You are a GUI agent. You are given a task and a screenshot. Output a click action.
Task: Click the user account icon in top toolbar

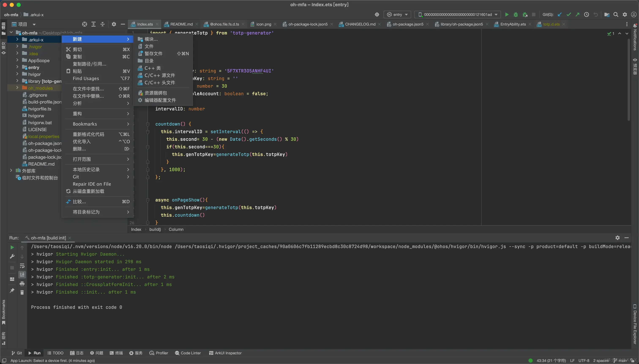[634, 15]
